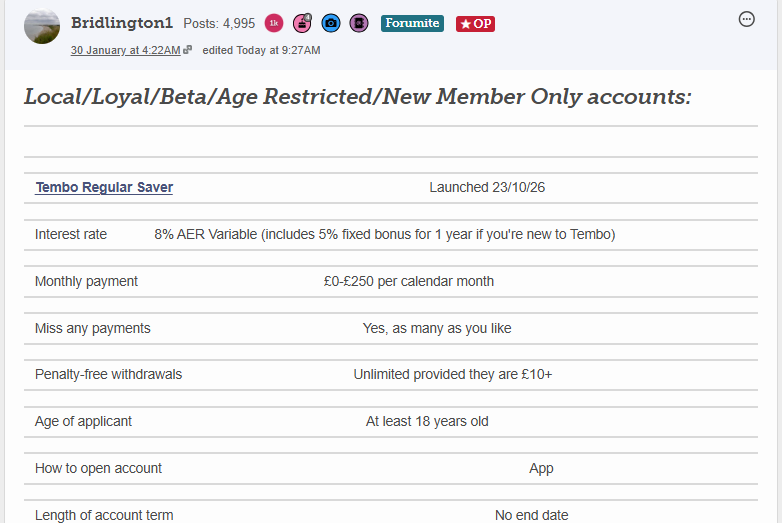Click the 'How to open account' label
Viewport: 782px width, 523px height.
[x=98, y=468]
